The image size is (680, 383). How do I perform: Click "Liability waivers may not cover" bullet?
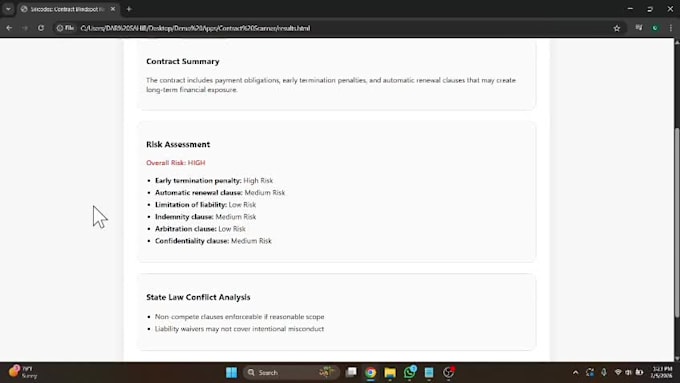click(x=239, y=329)
